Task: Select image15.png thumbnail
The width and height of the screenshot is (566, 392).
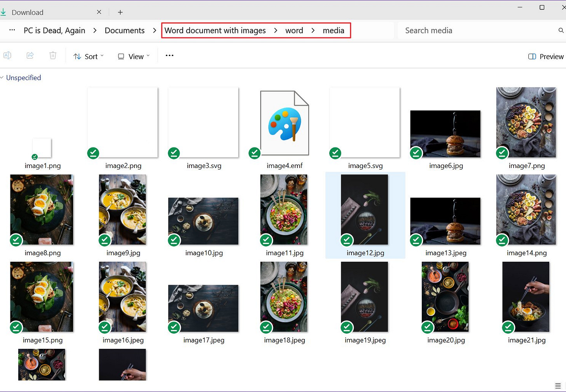Action: [x=42, y=297]
